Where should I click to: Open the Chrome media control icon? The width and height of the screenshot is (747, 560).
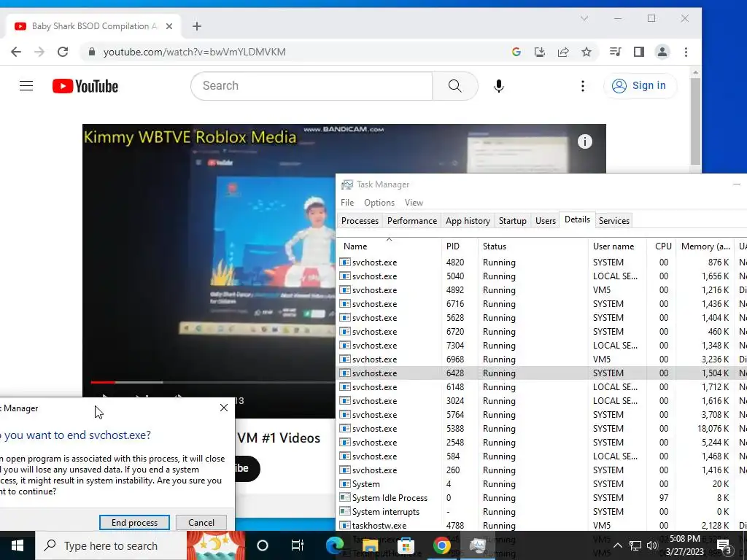click(x=615, y=52)
